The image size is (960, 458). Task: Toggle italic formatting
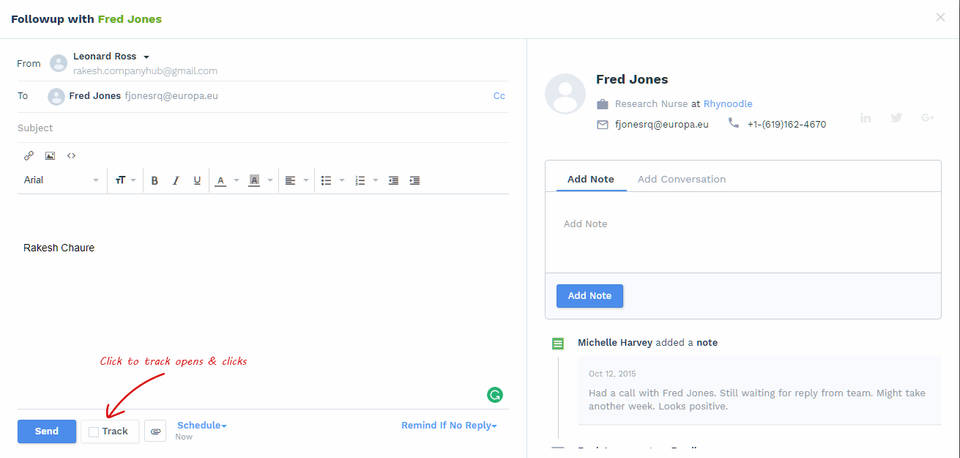pyautogui.click(x=176, y=181)
